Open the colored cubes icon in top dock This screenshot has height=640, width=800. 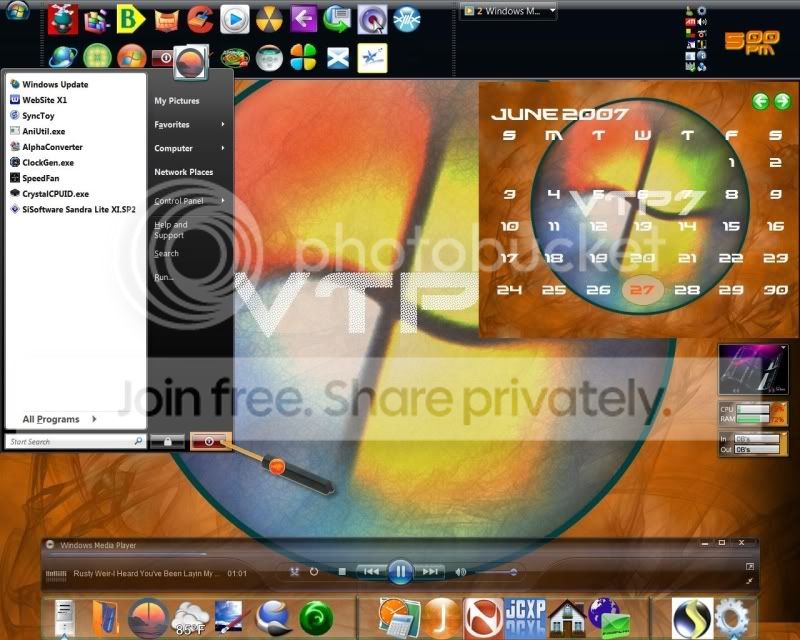tap(97, 20)
